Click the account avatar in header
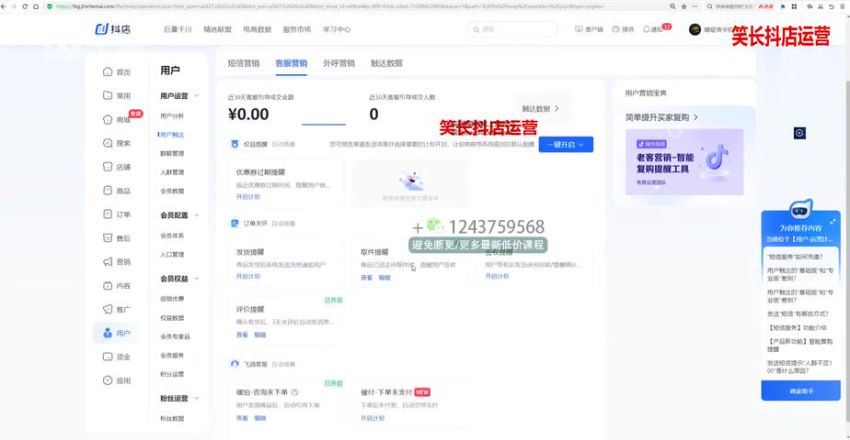This screenshot has width=850, height=440. [695, 29]
